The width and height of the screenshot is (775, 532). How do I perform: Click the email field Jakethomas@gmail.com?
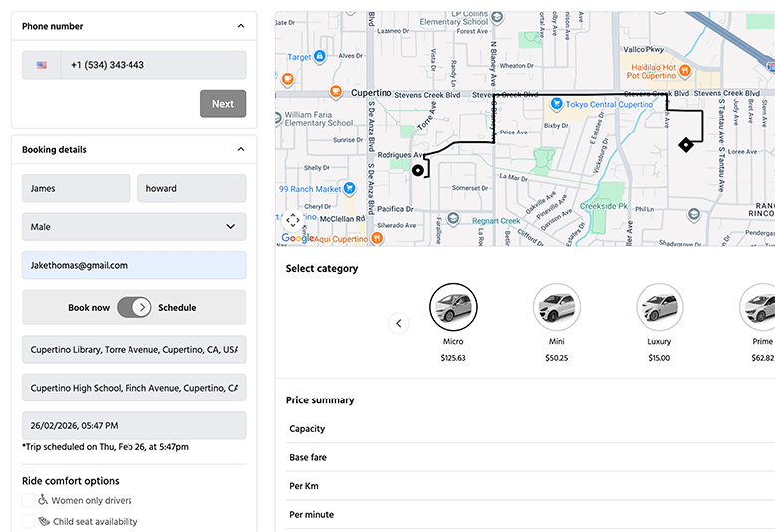pos(133,265)
